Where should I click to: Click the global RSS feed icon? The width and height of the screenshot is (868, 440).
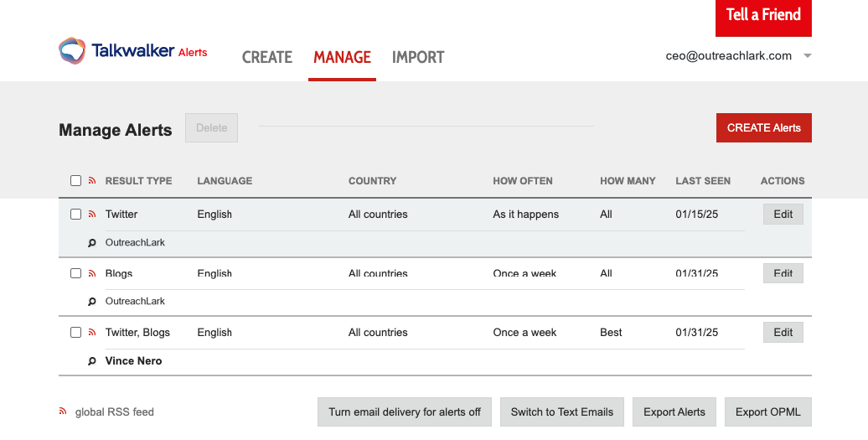coord(63,412)
